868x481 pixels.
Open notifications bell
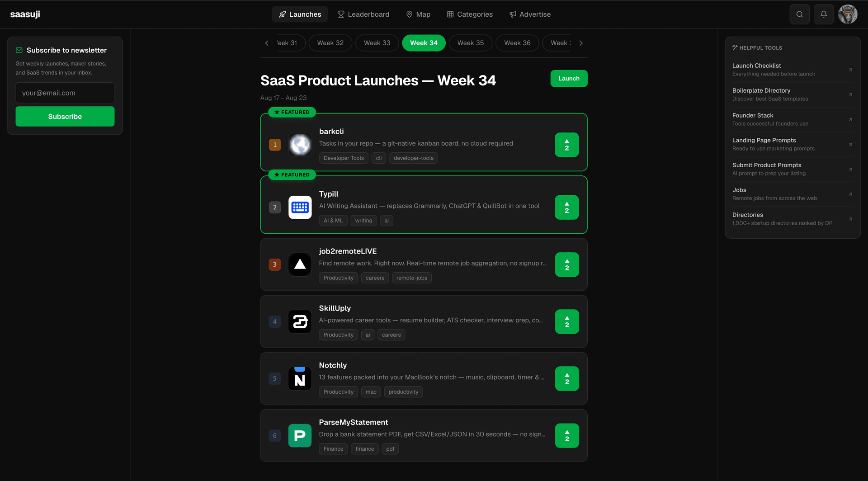pos(824,14)
